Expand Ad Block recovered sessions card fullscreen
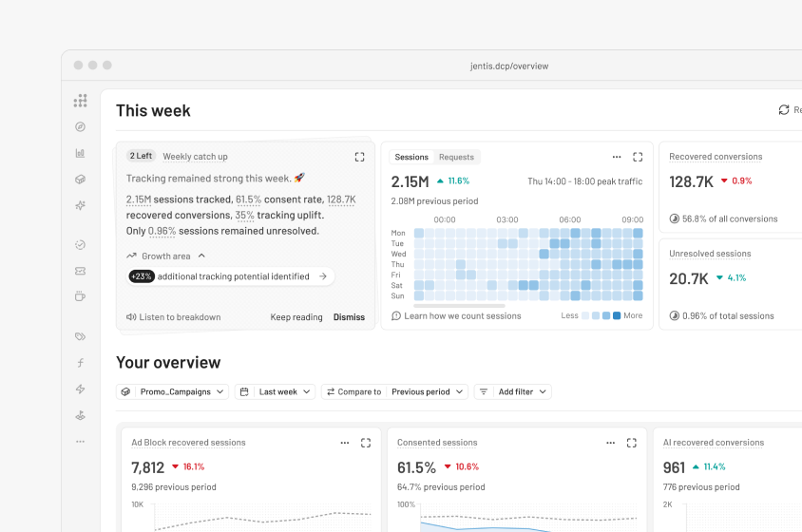Viewport: 802px width, 532px height. pyautogui.click(x=366, y=443)
